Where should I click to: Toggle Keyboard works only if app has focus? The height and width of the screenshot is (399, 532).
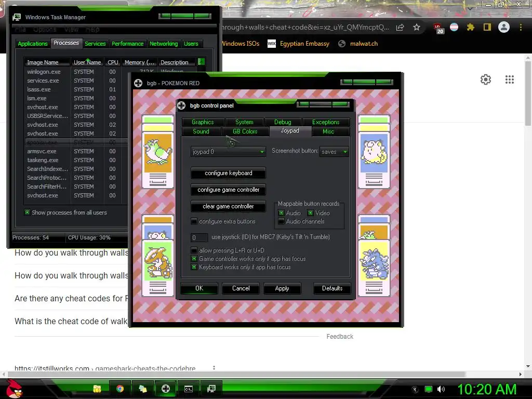[x=194, y=267]
